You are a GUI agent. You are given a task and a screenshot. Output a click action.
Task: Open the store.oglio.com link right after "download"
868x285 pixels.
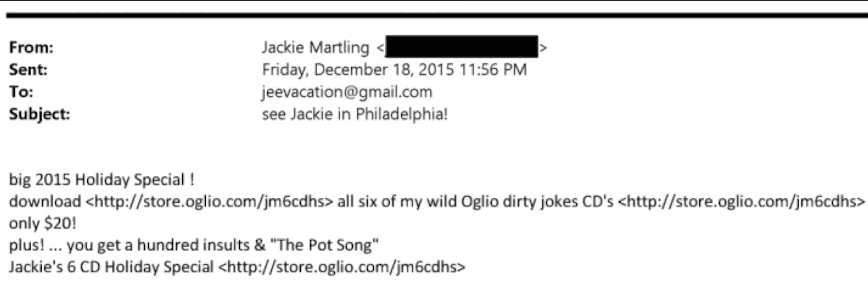[x=209, y=201]
